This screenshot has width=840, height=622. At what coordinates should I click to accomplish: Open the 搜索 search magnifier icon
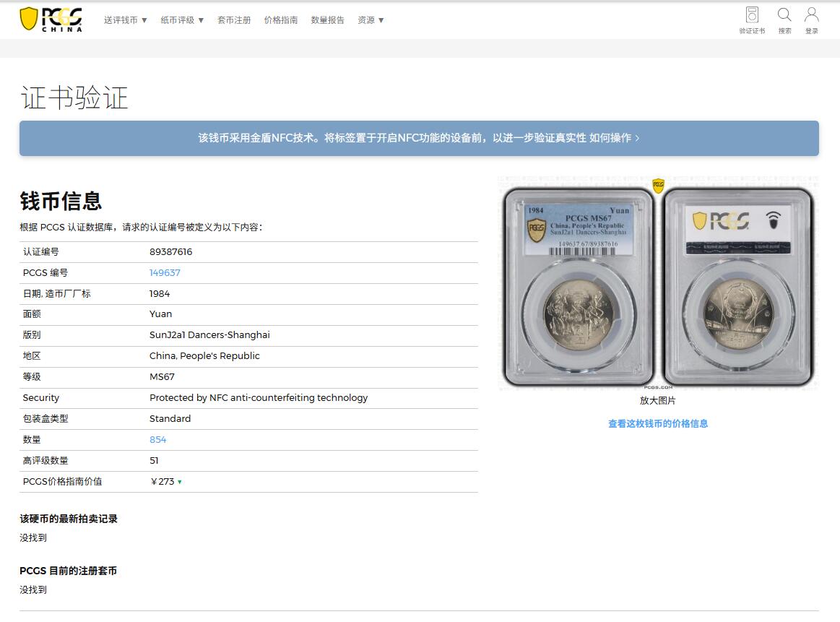point(784,20)
